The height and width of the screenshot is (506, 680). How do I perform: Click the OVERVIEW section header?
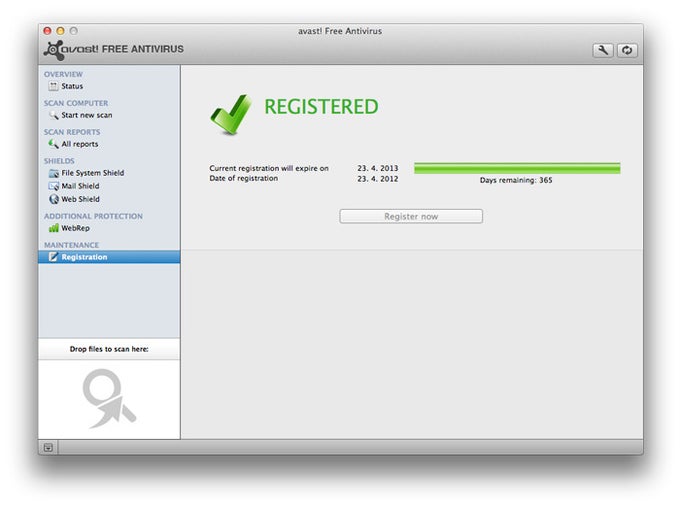63,74
